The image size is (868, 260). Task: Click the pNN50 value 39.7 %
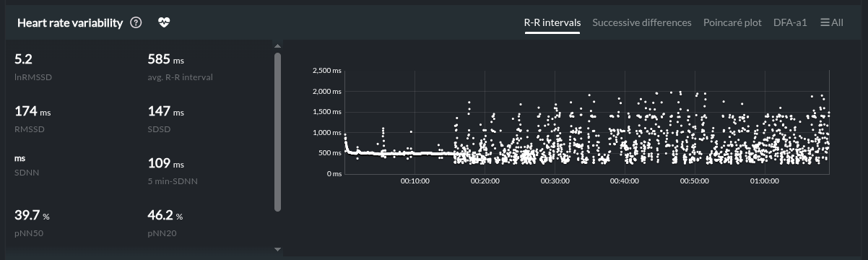(32, 215)
